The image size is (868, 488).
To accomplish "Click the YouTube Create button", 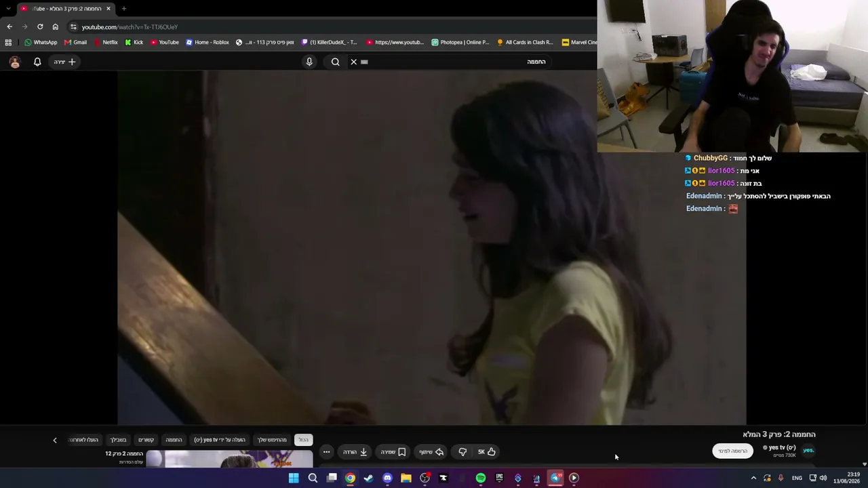I will point(65,62).
